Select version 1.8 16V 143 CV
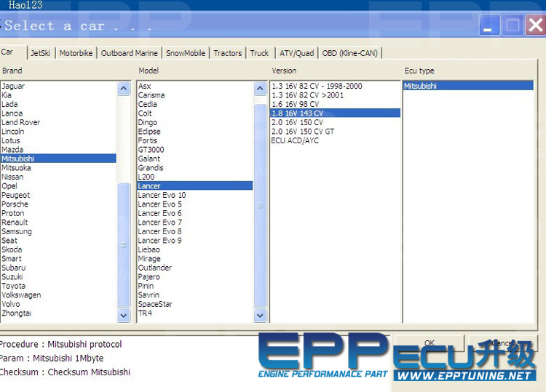The width and height of the screenshot is (546, 392). tap(336, 113)
